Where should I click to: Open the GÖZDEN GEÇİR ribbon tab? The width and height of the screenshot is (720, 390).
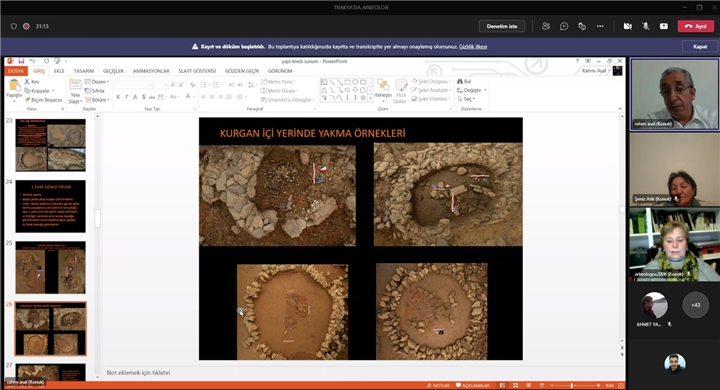click(x=242, y=71)
